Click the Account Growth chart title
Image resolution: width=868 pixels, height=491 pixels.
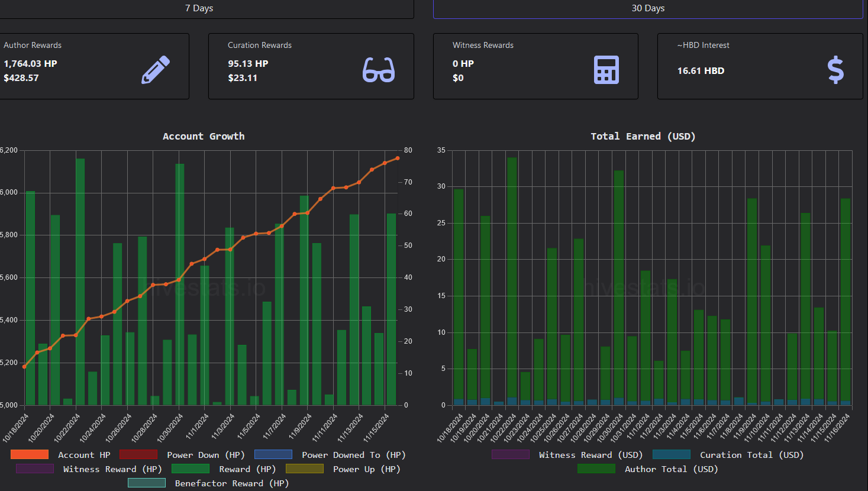pyautogui.click(x=204, y=136)
